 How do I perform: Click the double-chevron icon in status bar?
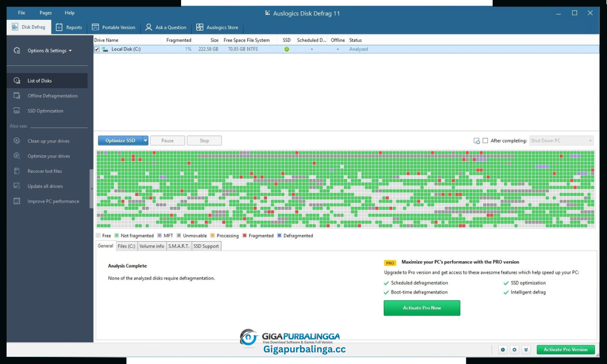tap(526, 349)
